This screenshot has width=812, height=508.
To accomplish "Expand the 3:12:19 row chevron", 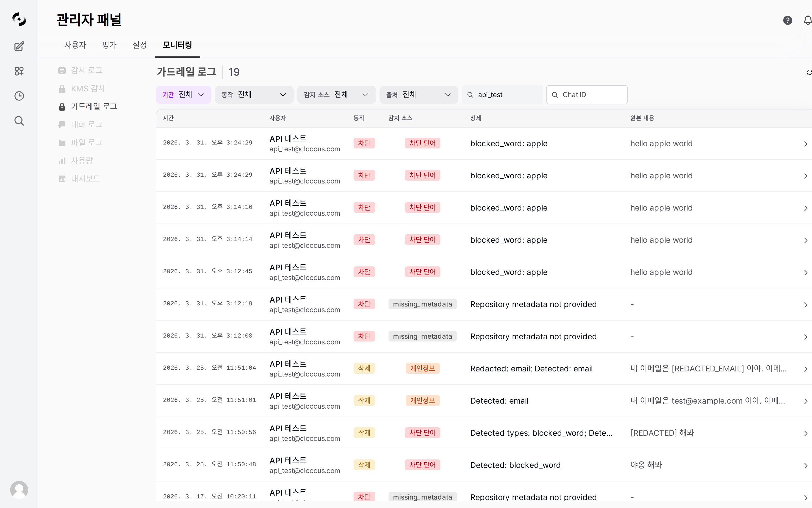I will point(806,305).
